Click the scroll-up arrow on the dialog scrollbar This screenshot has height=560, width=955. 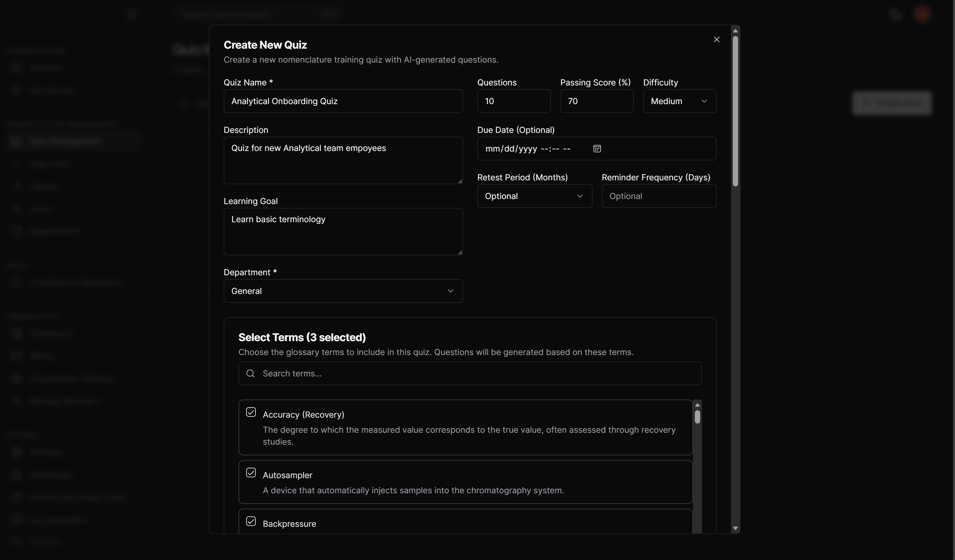pyautogui.click(x=735, y=30)
